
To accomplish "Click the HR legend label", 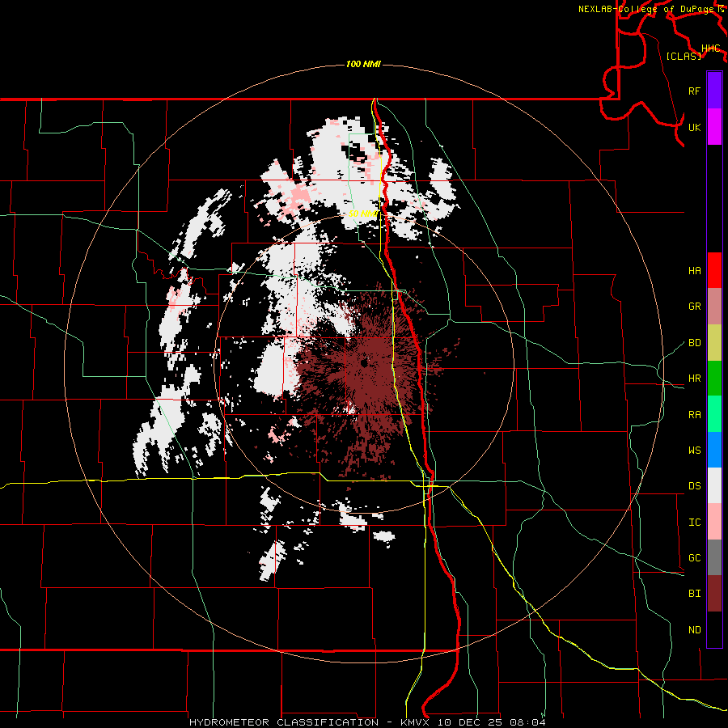I will [x=695, y=379].
